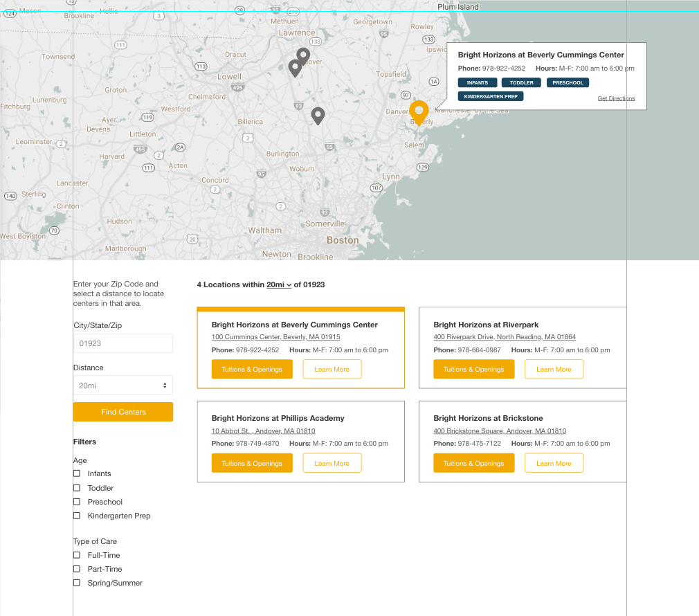Click the Route 107 shield on the map

coord(376,188)
